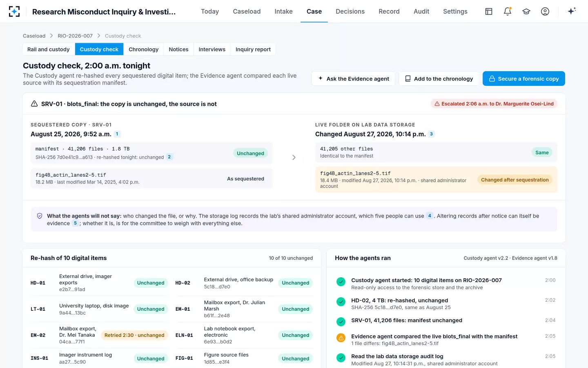Follow the Caseload breadcrumb link
The height and width of the screenshot is (368, 588).
coord(34,36)
